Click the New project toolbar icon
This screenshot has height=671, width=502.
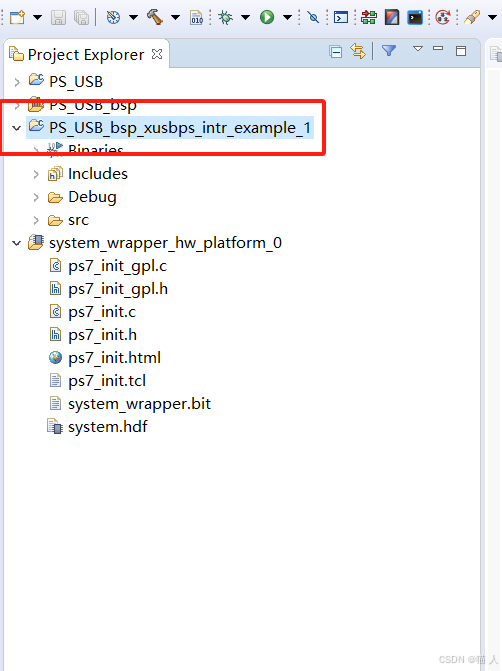pyautogui.click(x=18, y=18)
